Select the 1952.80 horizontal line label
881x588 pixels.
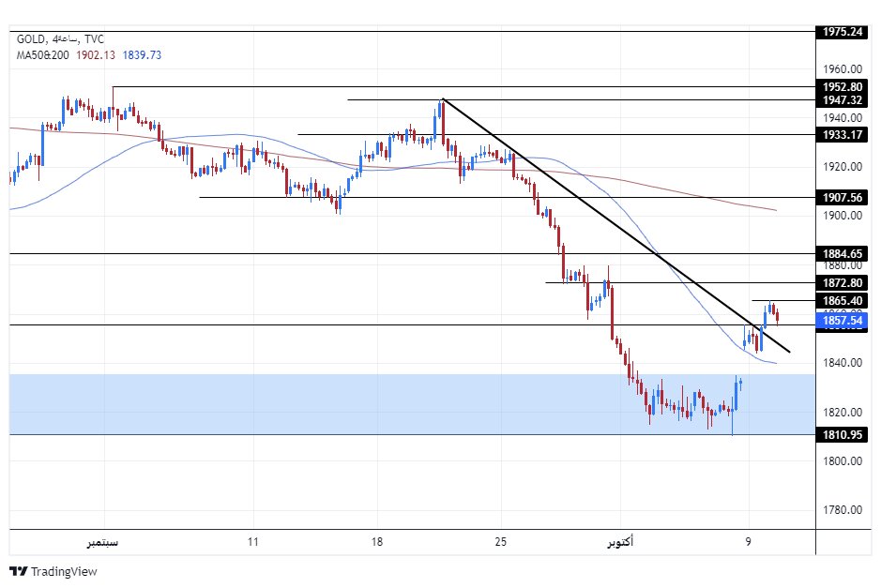(842, 87)
